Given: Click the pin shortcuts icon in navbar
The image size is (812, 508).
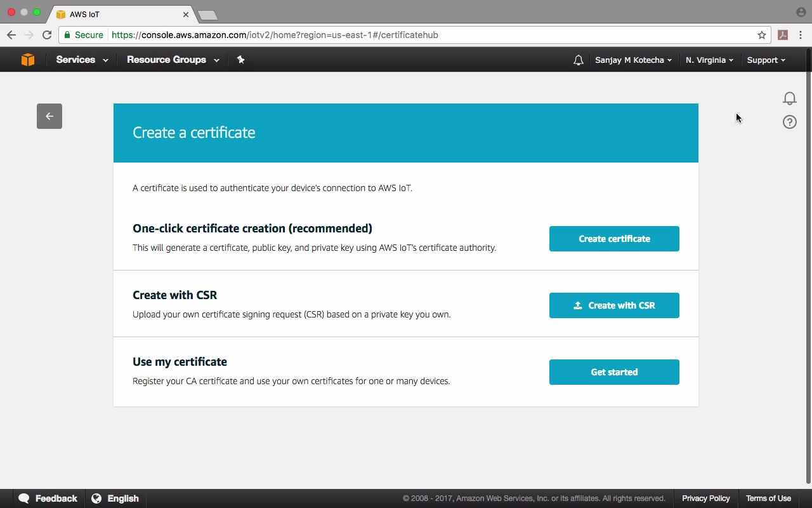Looking at the screenshot, I should coord(240,60).
